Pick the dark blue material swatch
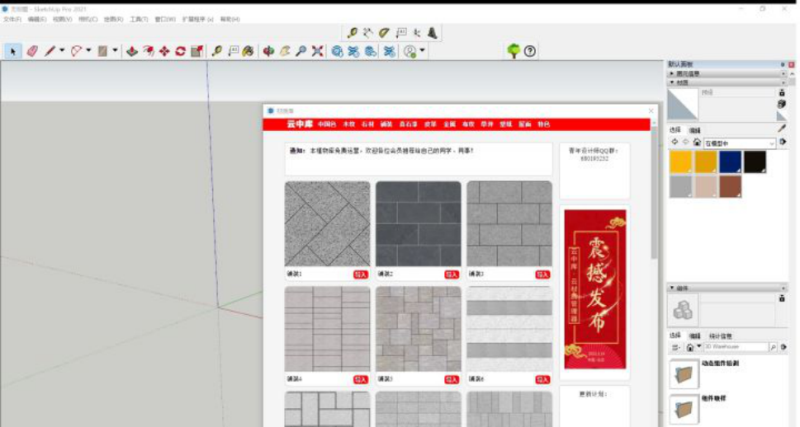 point(730,162)
